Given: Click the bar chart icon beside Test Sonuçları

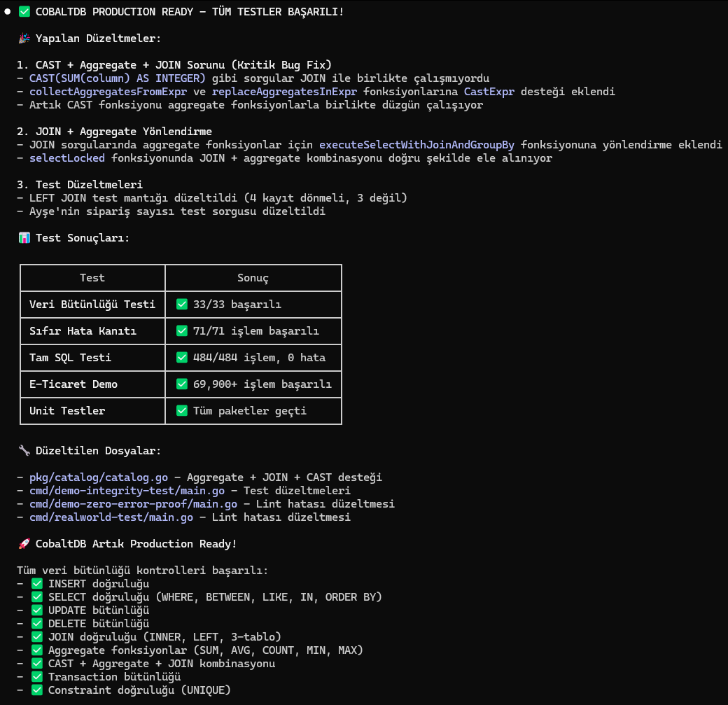Looking at the screenshot, I should [24, 238].
